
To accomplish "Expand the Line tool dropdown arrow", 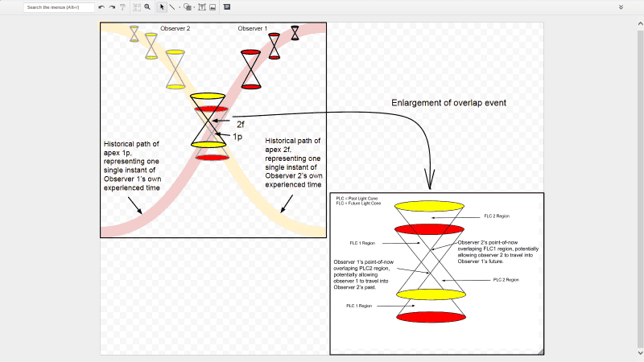I will (x=179, y=7).
